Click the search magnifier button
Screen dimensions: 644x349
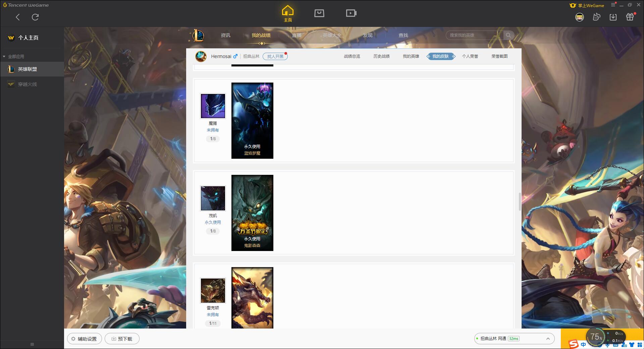tap(508, 35)
